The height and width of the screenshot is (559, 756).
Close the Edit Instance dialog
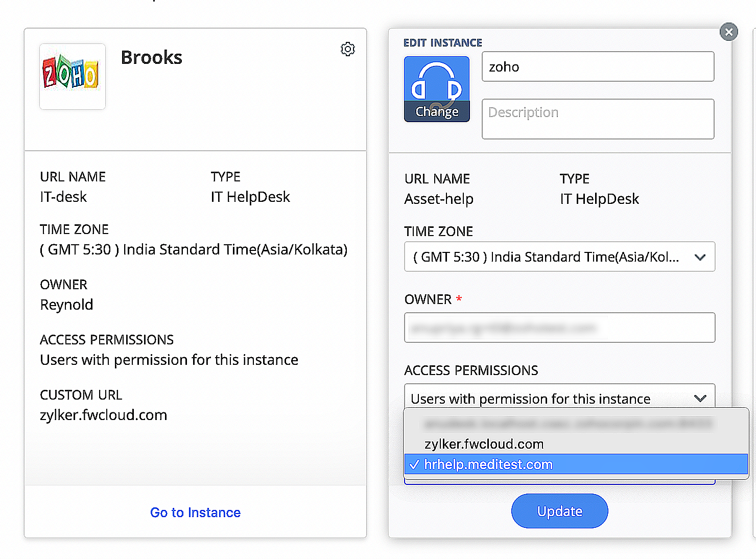click(x=729, y=32)
